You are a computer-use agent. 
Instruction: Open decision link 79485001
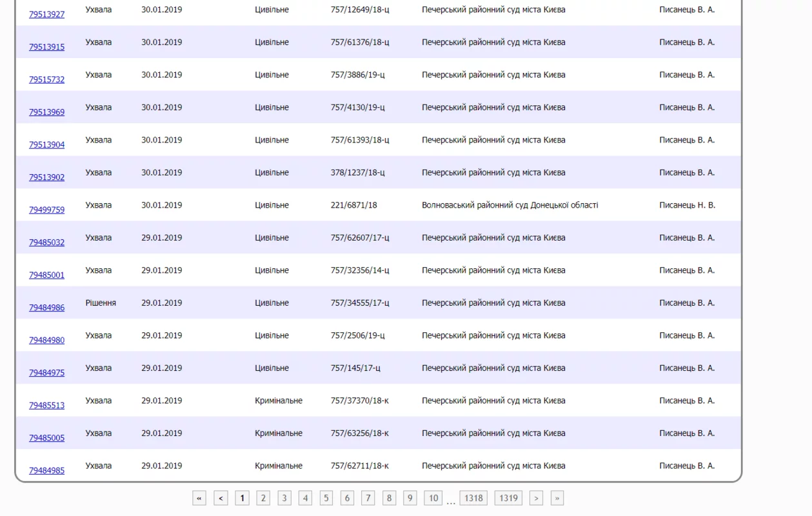coord(46,275)
